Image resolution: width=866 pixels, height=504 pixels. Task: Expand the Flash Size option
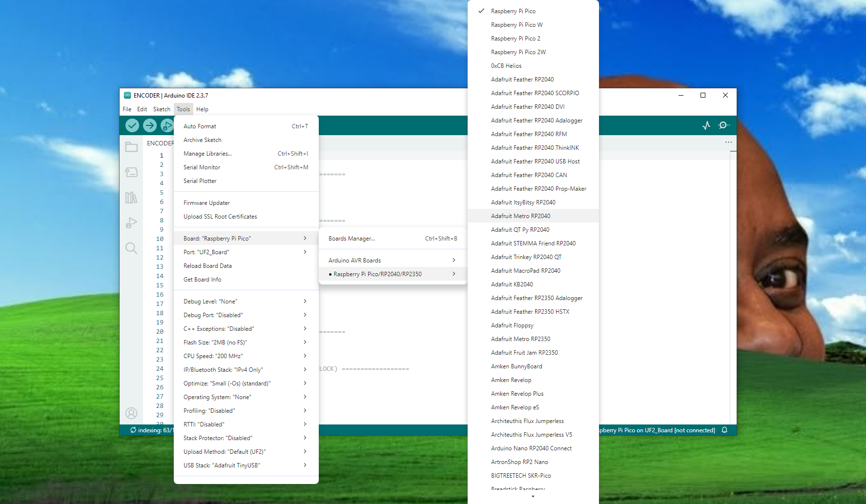pos(246,343)
